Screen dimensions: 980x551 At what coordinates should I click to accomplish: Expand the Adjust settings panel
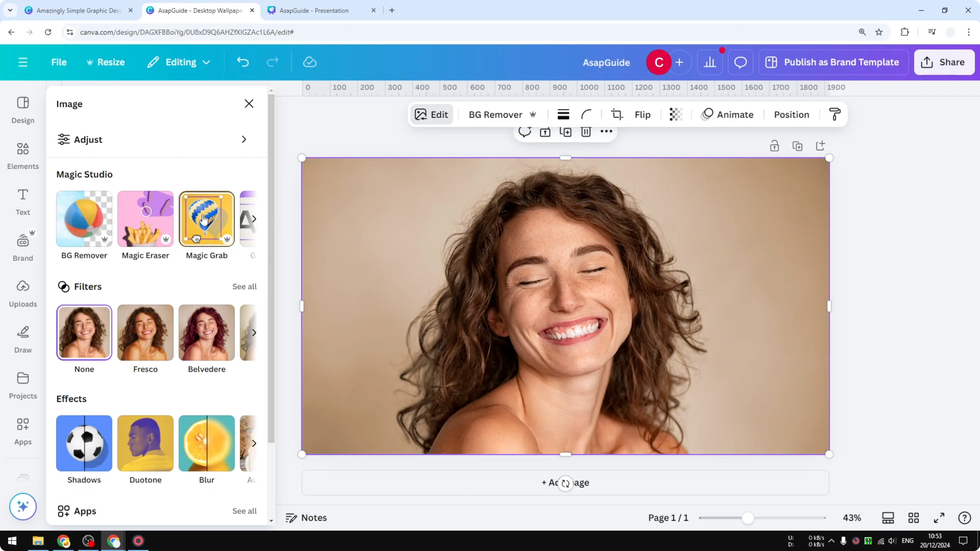(x=243, y=139)
